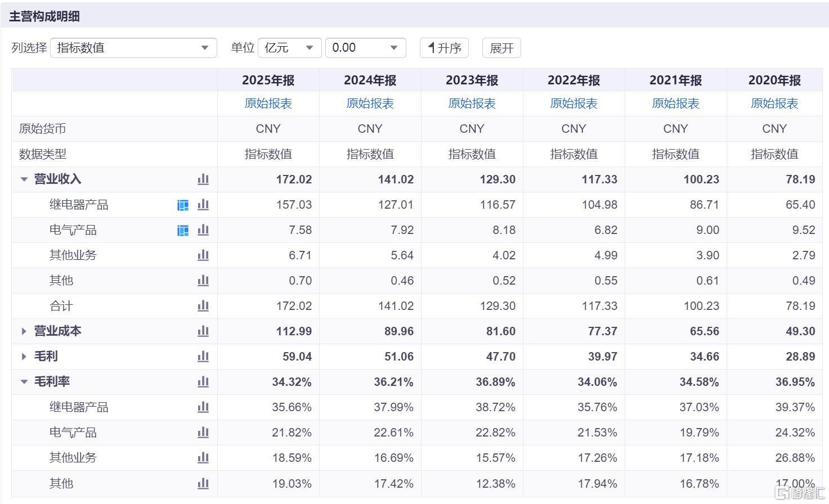829x504 pixels.
Task: Show chart for 电气产品 gross margin row
Action: coord(203,433)
